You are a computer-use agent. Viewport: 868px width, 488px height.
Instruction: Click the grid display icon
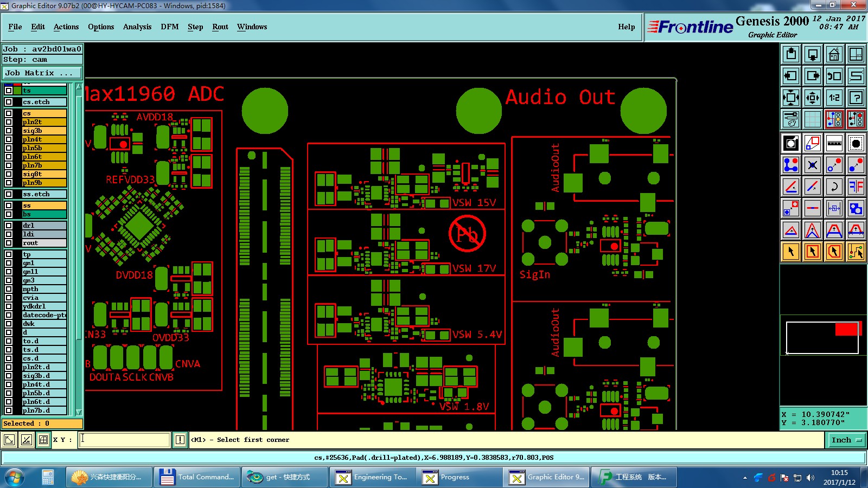click(812, 119)
